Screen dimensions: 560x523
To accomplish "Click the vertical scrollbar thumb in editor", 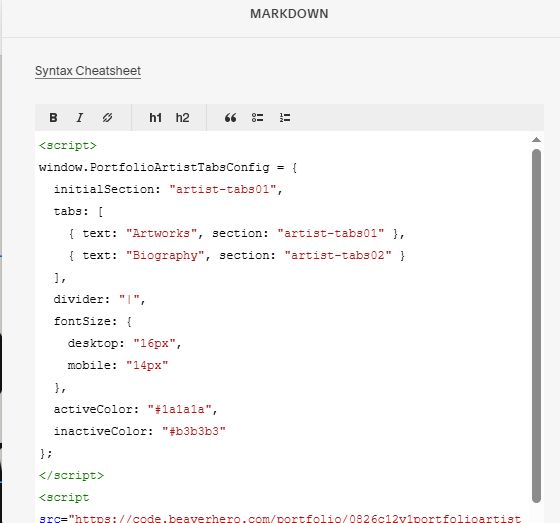I will (x=536, y=326).
